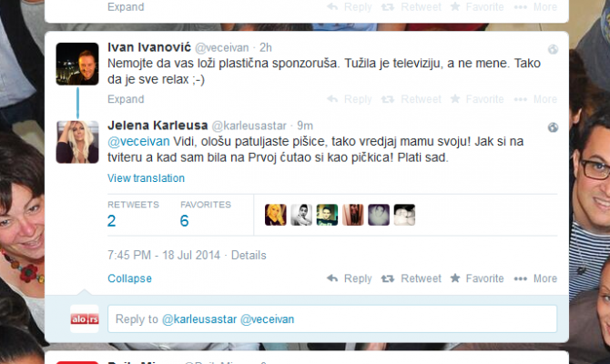The image size is (610, 364).
Task: Click the first blonde avatar among favoriters
Action: (x=276, y=215)
